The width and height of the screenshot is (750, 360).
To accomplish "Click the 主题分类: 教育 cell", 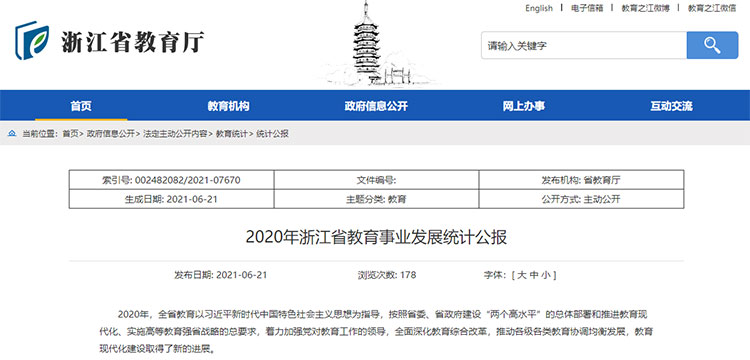I will click(x=376, y=199).
